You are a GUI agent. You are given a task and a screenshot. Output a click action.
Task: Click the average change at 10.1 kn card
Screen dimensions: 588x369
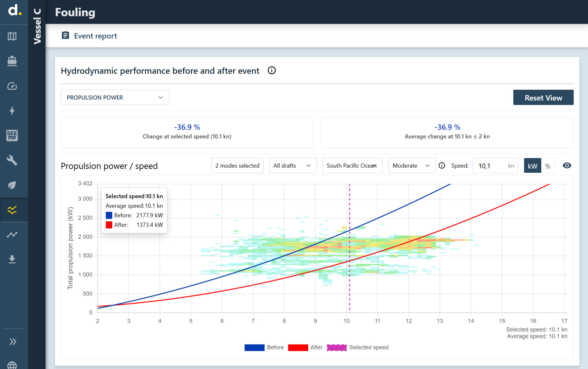click(447, 132)
